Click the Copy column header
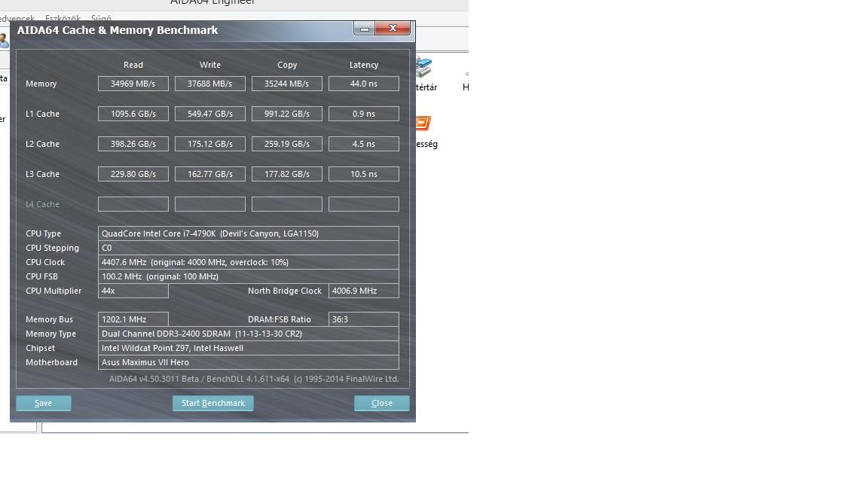Viewport: 868px width, 488px height. pos(287,65)
